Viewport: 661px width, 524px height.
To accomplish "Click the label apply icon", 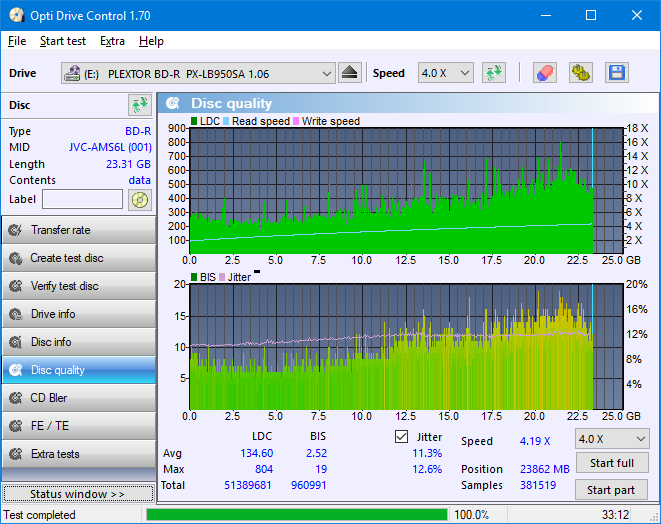I will coord(139,199).
